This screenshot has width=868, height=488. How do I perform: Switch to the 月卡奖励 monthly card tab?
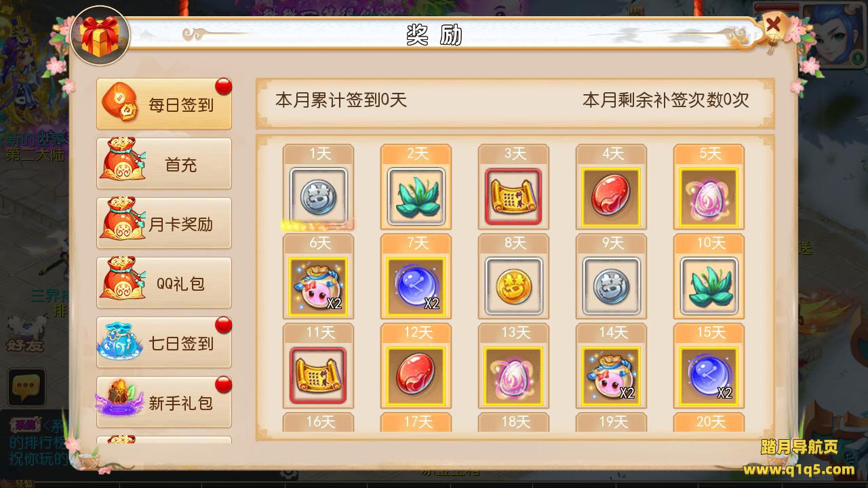coord(164,223)
